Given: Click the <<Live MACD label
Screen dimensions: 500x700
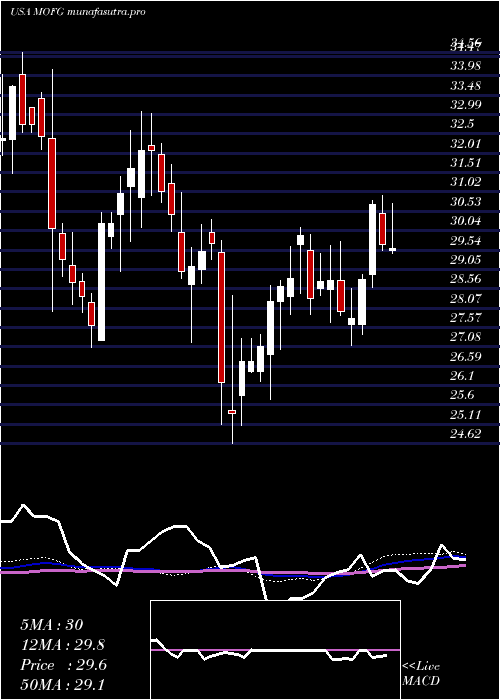Looking at the screenshot, I should pos(421,674).
